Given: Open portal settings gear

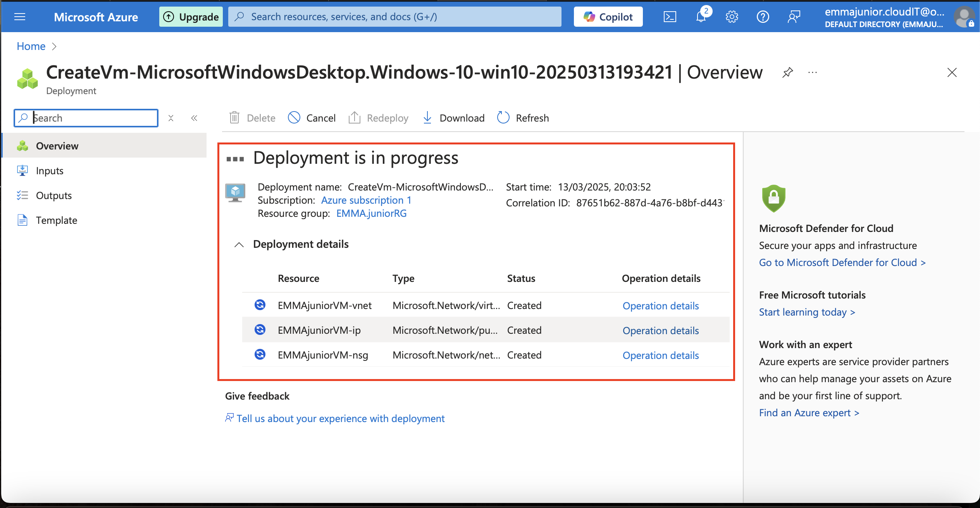Looking at the screenshot, I should [732, 17].
